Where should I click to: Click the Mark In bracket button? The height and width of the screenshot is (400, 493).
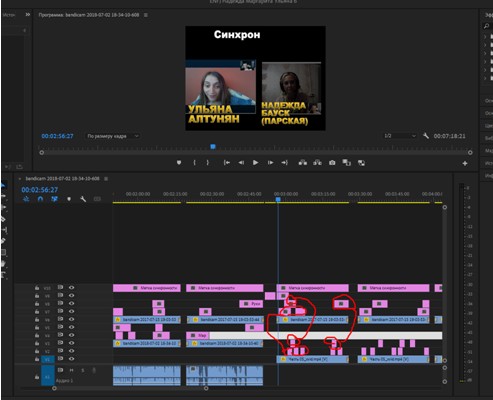(194, 163)
